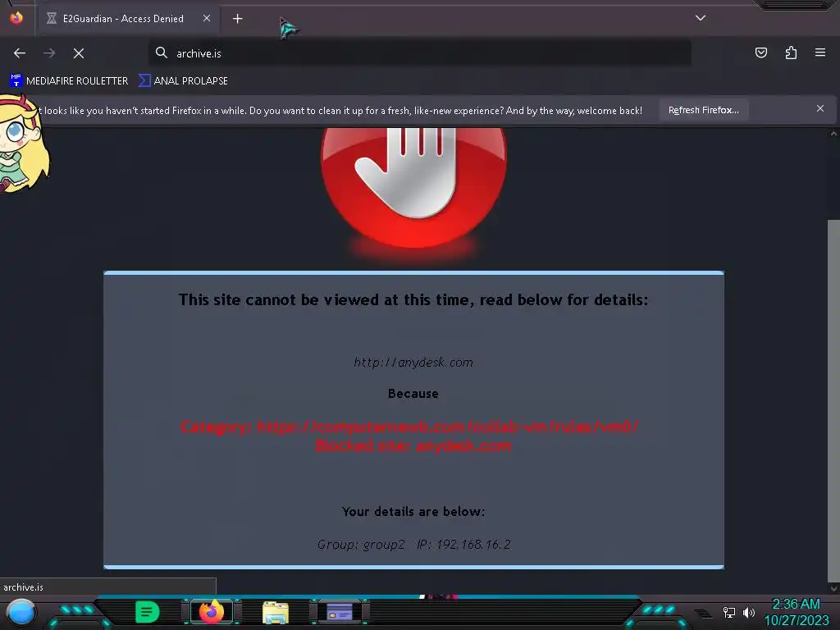Open the Start orb on taskbar
The height and width of the screenshot is (630, 840).
click(21, 612)
